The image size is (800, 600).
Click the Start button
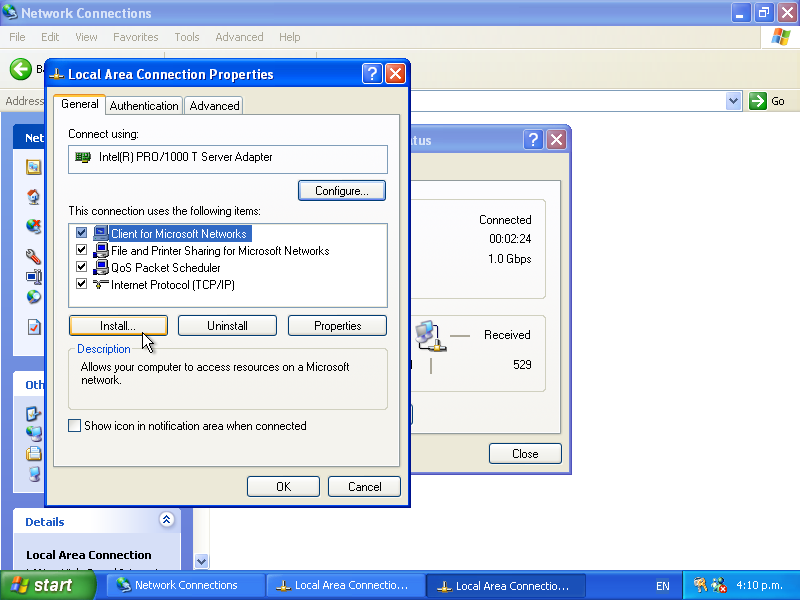[x=47, y=585]
